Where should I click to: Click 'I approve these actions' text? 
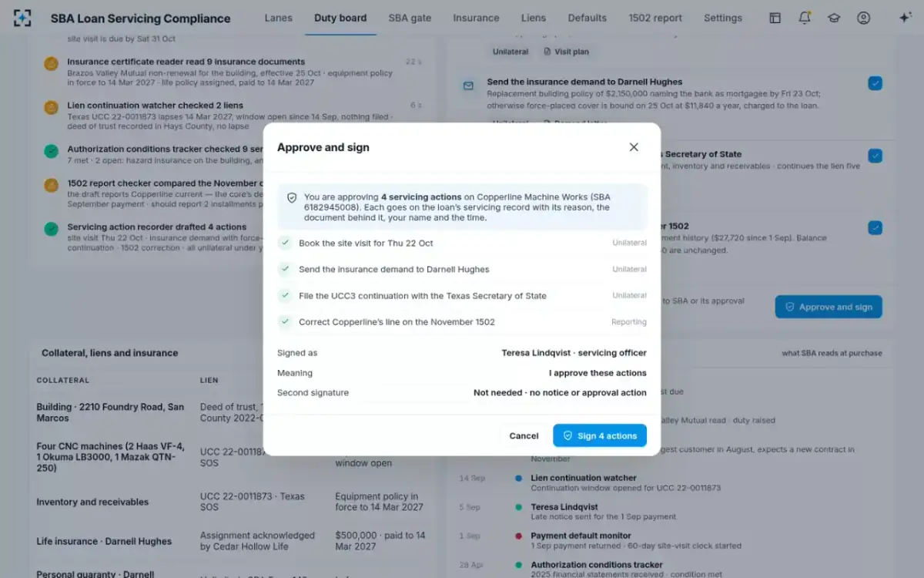(x=598, y=373)
